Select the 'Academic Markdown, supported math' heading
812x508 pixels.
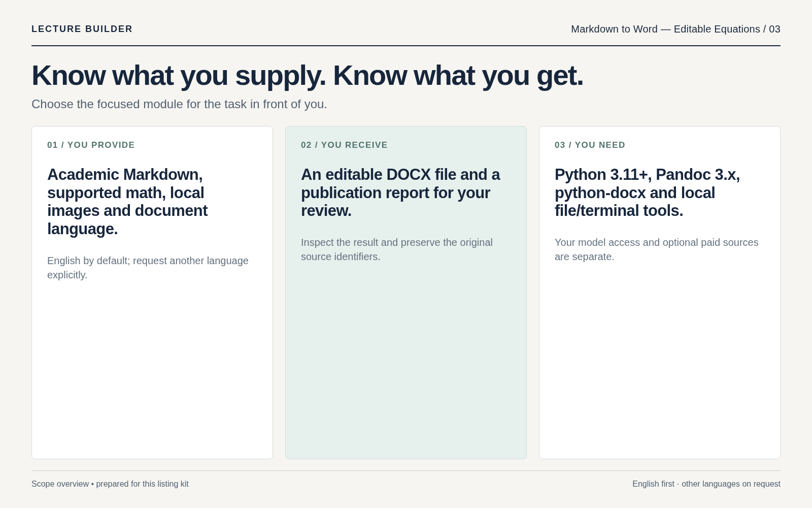(127, 202)
